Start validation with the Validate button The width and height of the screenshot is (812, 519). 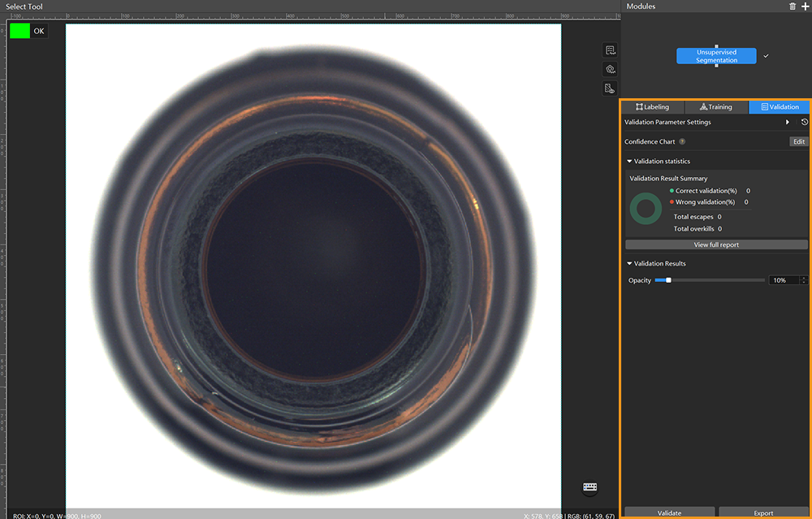[x=669, y=513]
